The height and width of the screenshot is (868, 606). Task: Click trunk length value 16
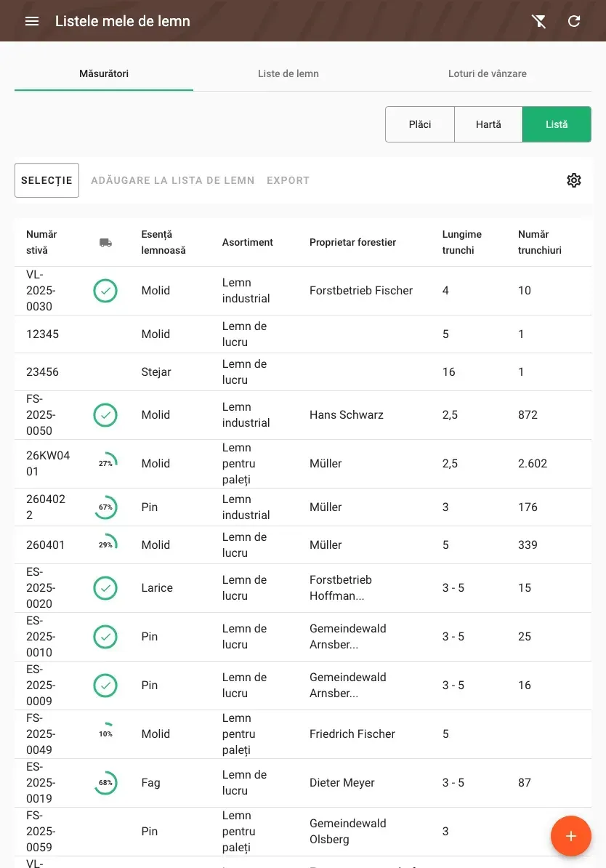(448, 372)
